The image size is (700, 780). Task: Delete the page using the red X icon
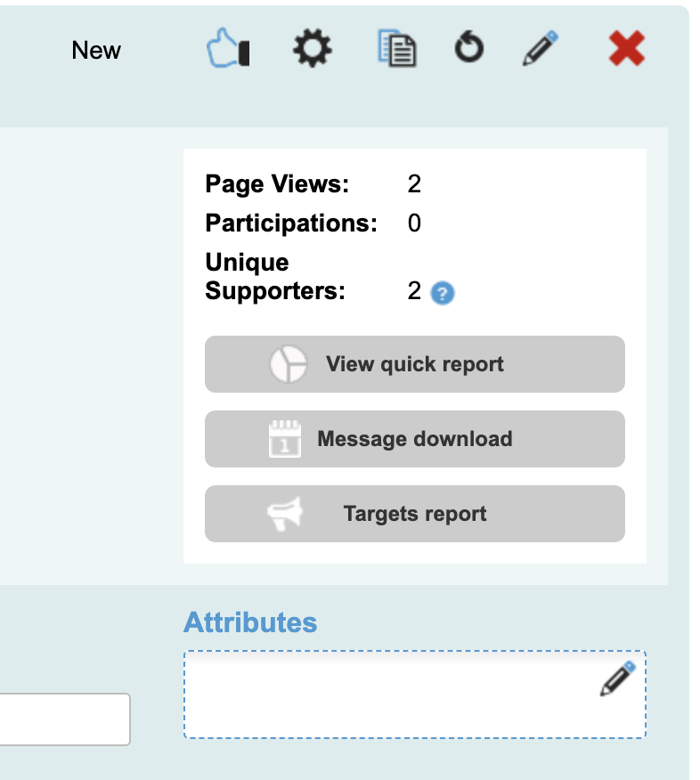[x=627, y=49]
